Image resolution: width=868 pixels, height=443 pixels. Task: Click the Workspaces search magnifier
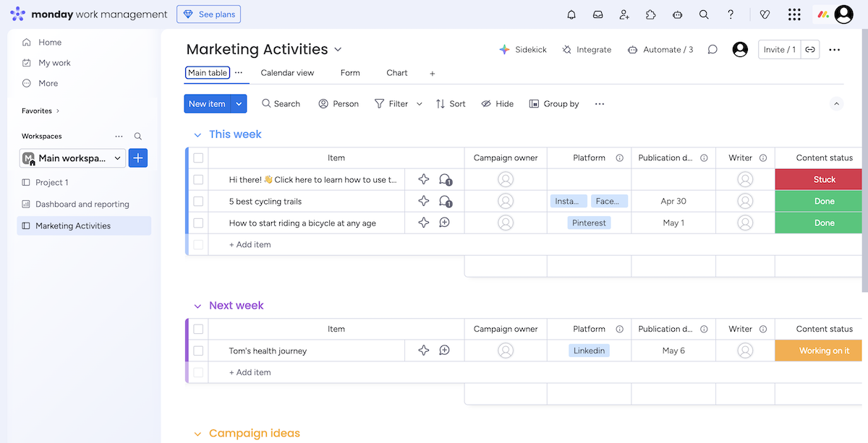(x=137, y=136)
